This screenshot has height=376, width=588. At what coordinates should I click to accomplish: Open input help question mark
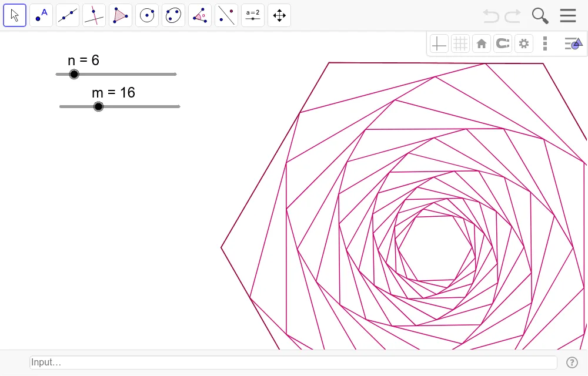[572, 362]
